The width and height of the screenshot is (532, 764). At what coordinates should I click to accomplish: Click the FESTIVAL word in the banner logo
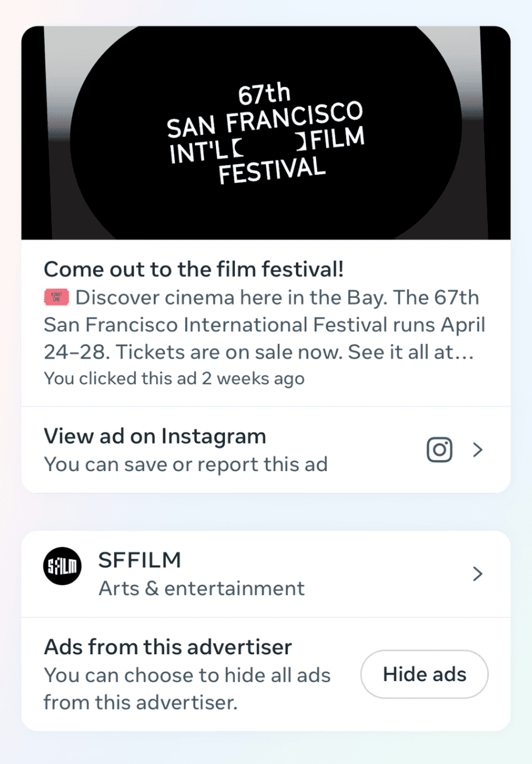click(272, 170)
